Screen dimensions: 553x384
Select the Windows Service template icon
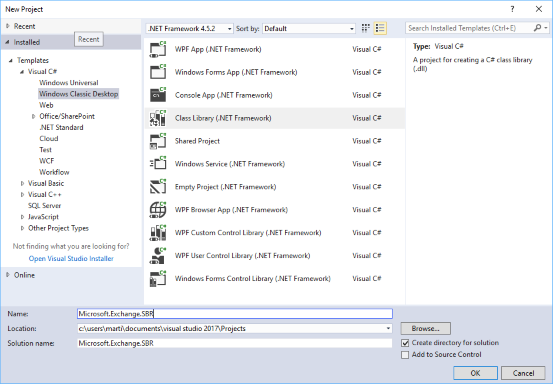[158, 164]
